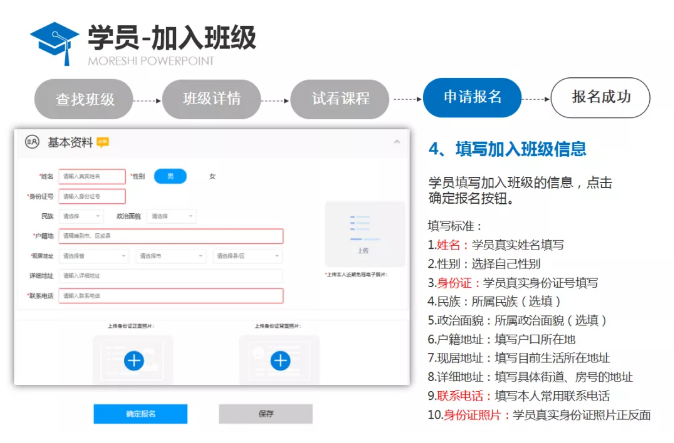The image size is (674, 443).
Task: Click the plus icon for ID back photo upload
Action: tap(280, 361)
